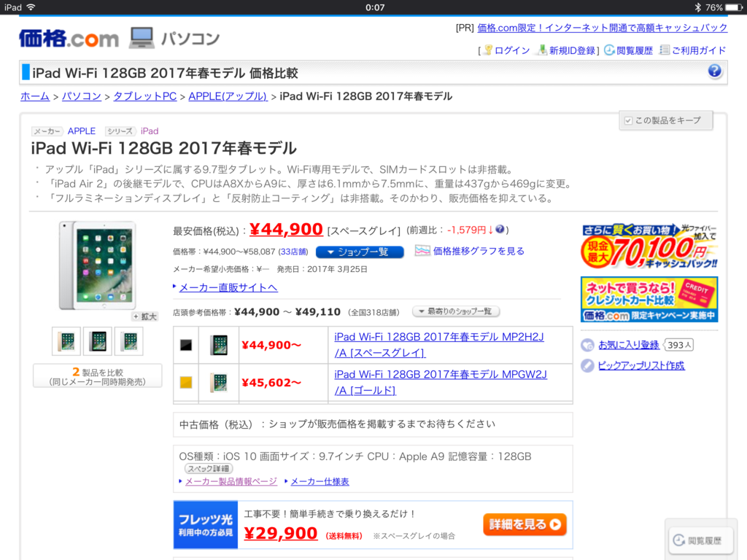Click the ¥44,900～ space gray price
This screenshot has width=747, height=560.
(x=271, y=345)
